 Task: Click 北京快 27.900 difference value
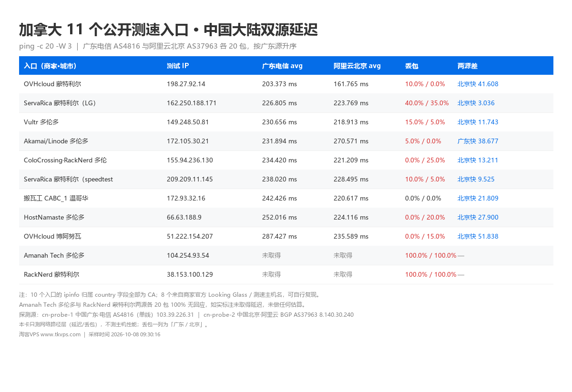(478, 217)
